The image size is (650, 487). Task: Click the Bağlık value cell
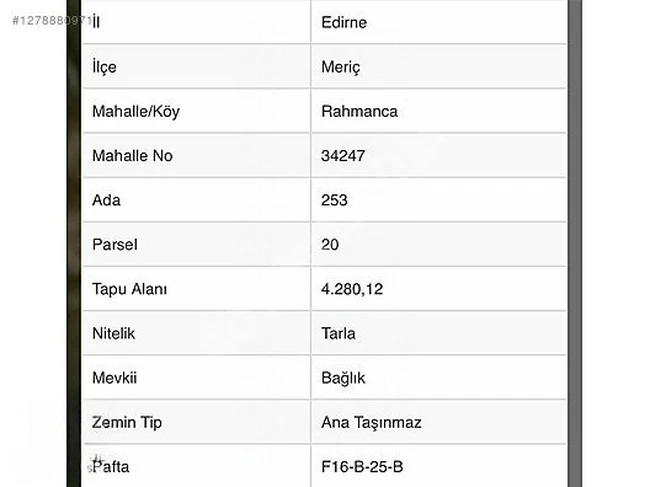pos(344,378)
